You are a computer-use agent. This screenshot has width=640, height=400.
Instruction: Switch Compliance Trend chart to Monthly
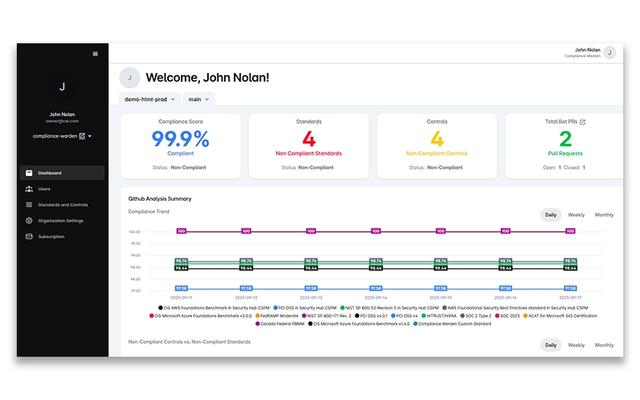pyautogui.click(x=604, y=215)
